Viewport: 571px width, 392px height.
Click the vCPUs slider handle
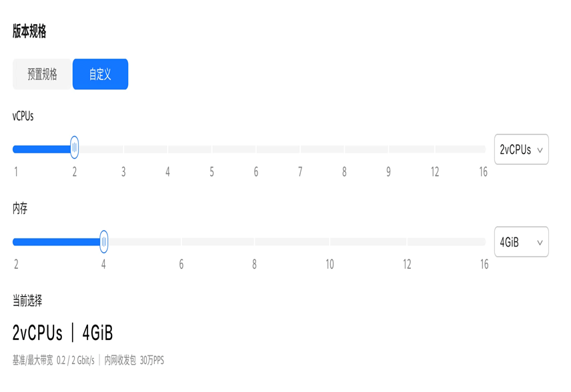(x=74, y=147)
